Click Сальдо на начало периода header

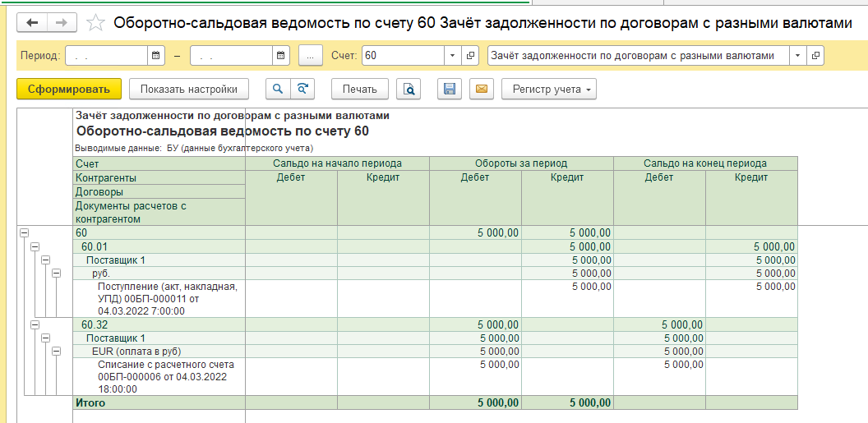tap(337, 163)
